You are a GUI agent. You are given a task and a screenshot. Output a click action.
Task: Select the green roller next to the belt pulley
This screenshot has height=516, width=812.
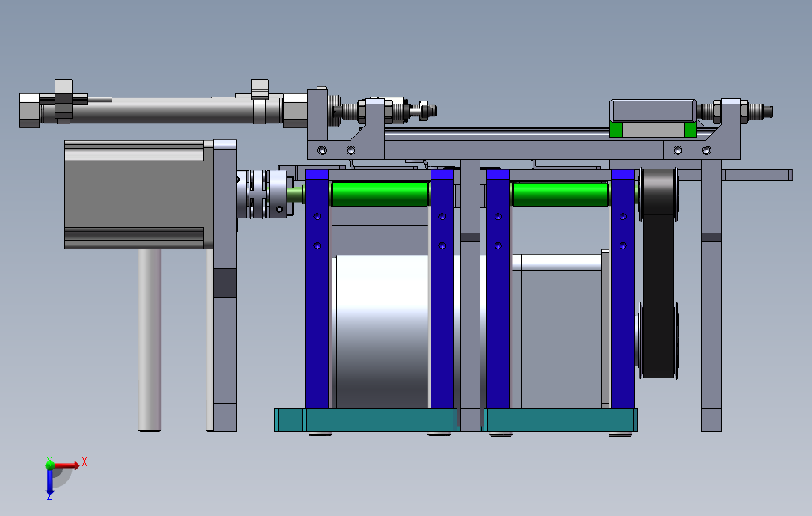coord(560,194)
